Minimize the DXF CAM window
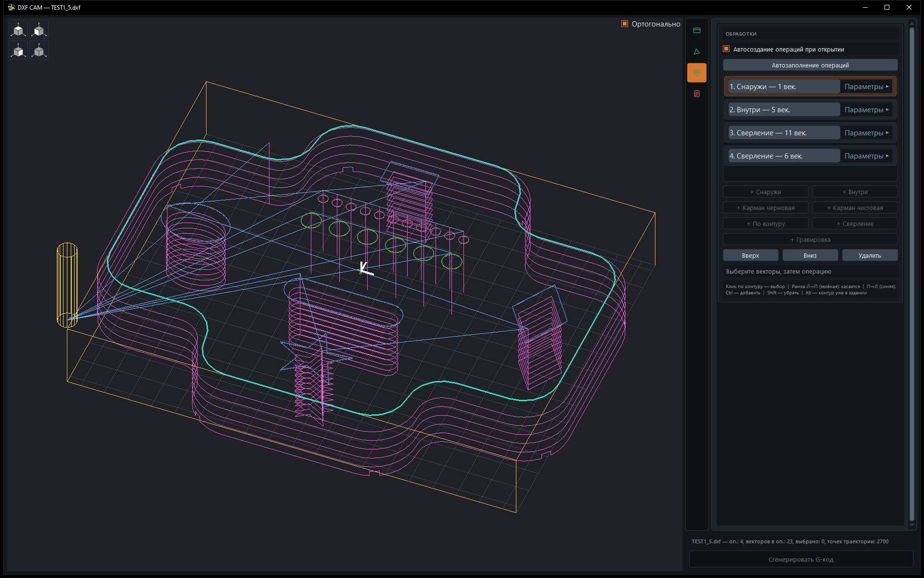 [865, 7]
